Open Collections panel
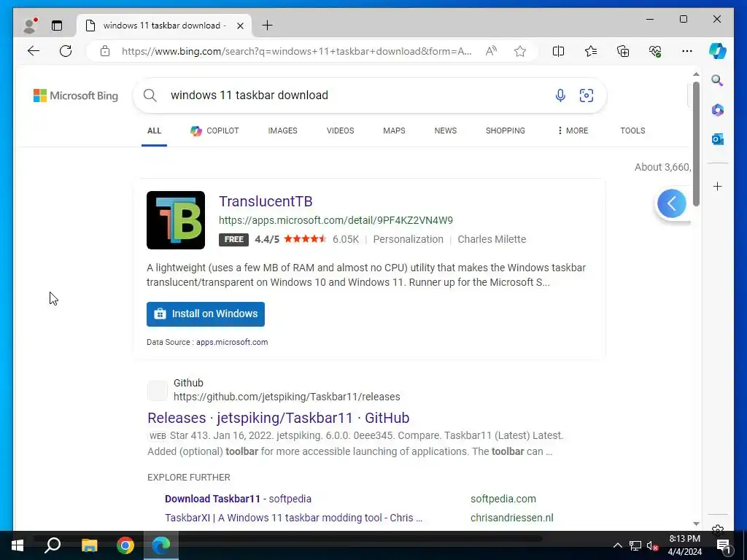The width and height of the screenshot is (747, 560). click(623, 51)
